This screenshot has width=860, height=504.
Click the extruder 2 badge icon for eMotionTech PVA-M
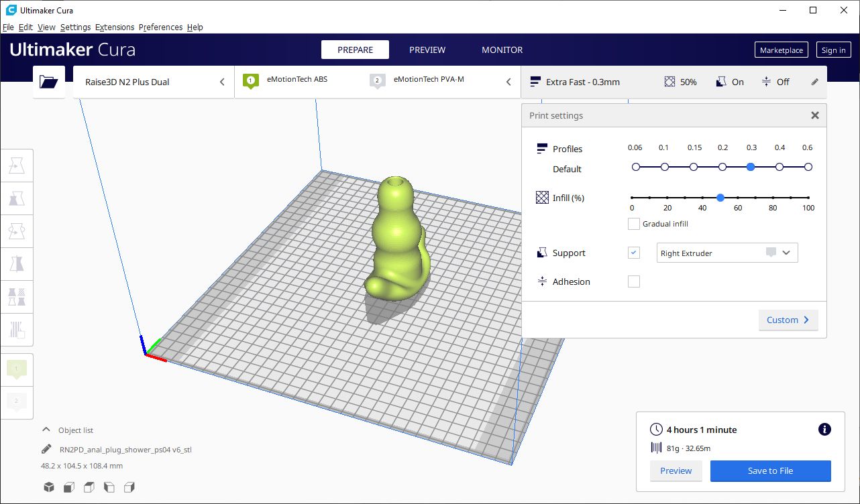(x=377, y=81)
